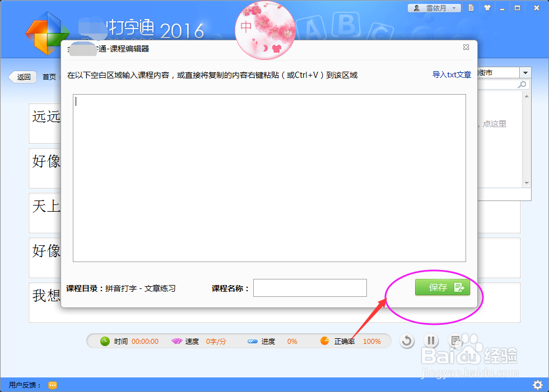Click the accuracy pie chart icon
The height and width of the screenshot is (392, 549).
(x=324, y=340)
